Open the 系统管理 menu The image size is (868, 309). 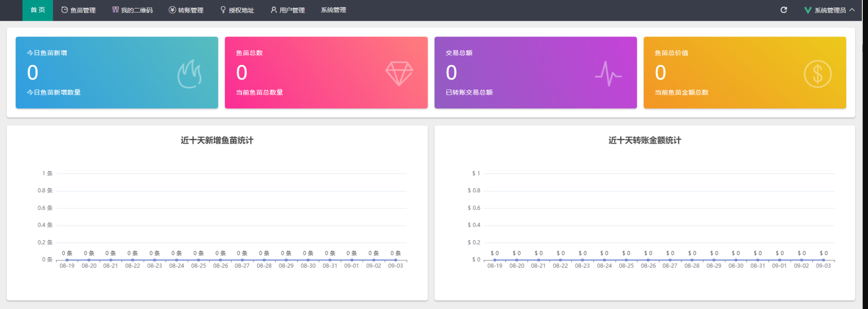333,10
